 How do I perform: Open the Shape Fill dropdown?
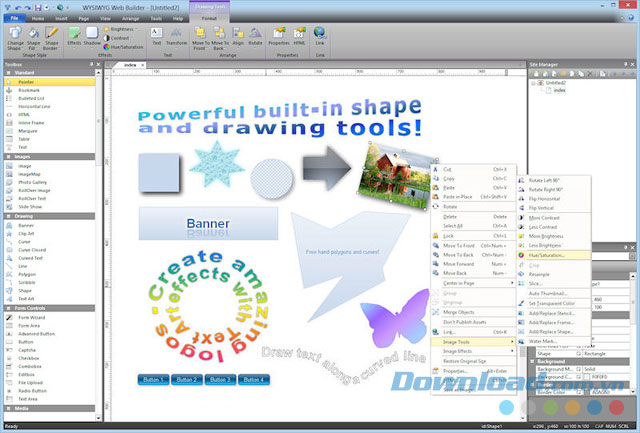[33, 38]
